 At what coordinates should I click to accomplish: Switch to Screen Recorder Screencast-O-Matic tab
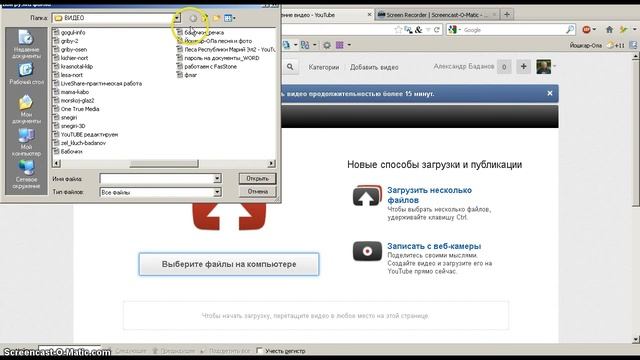436,15
